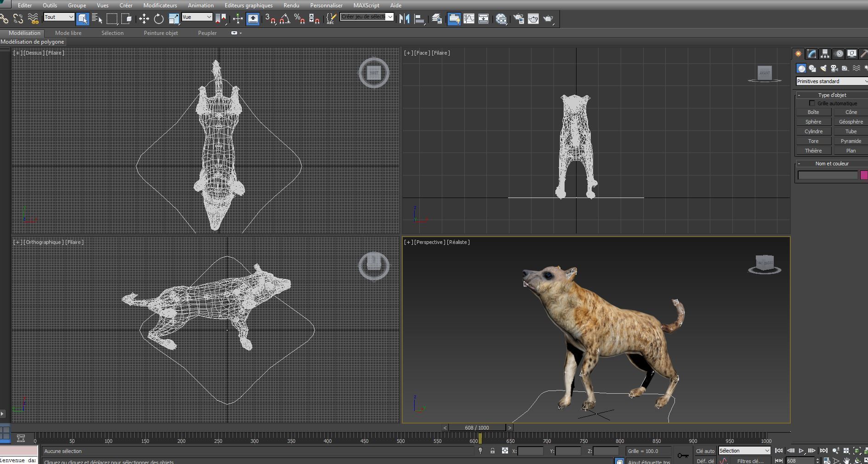Click the Pyramide primitive button

(851, 141)
